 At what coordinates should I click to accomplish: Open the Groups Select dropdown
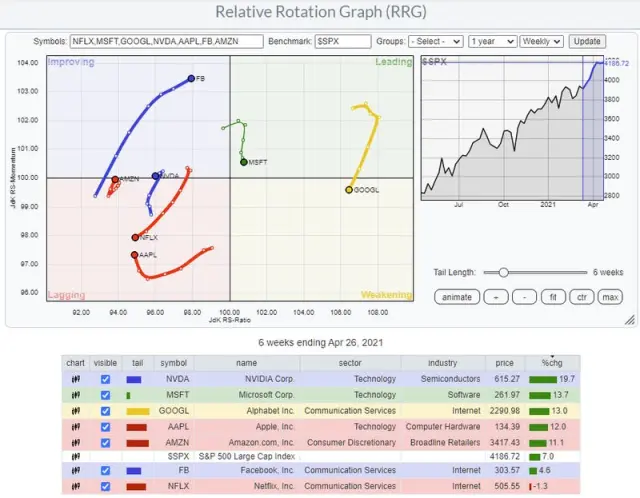click(436, 42)
